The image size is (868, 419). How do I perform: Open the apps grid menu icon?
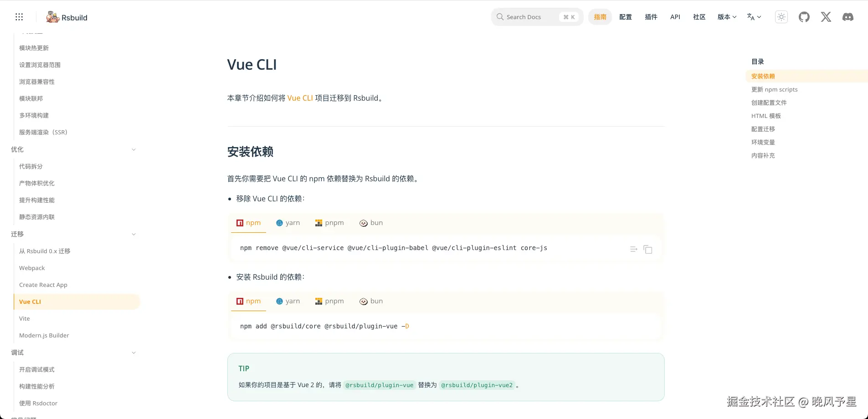(19, 17)
